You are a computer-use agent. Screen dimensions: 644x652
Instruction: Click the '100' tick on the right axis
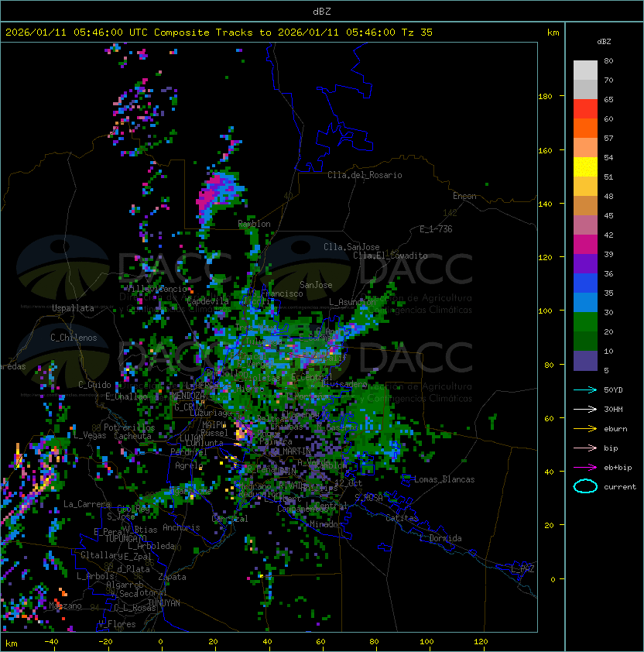(545, 311)
